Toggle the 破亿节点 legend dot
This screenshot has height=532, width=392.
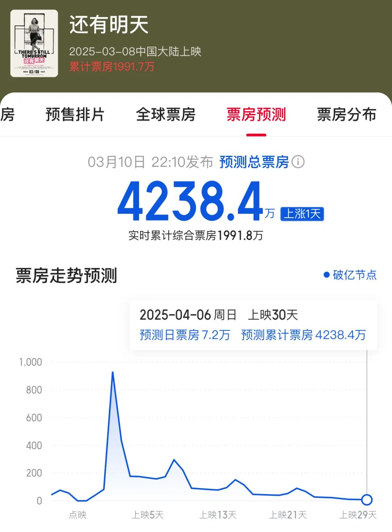click(326, 275)
